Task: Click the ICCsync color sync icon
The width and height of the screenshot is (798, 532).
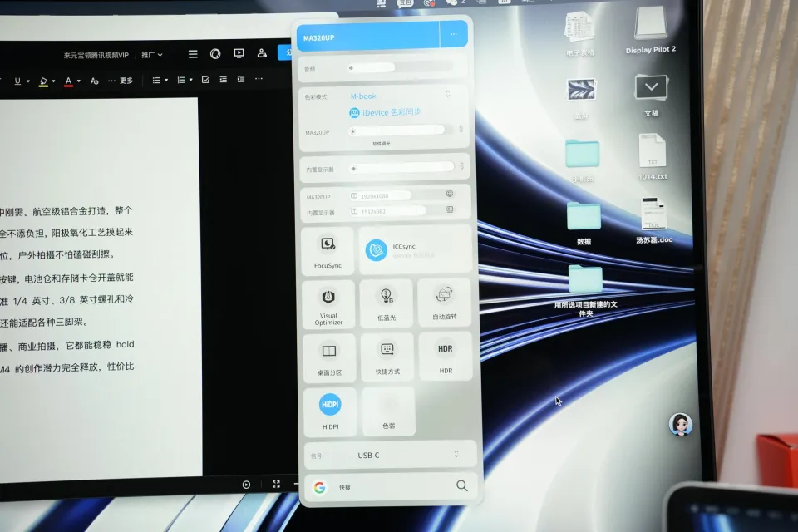Action: [377, 250]
